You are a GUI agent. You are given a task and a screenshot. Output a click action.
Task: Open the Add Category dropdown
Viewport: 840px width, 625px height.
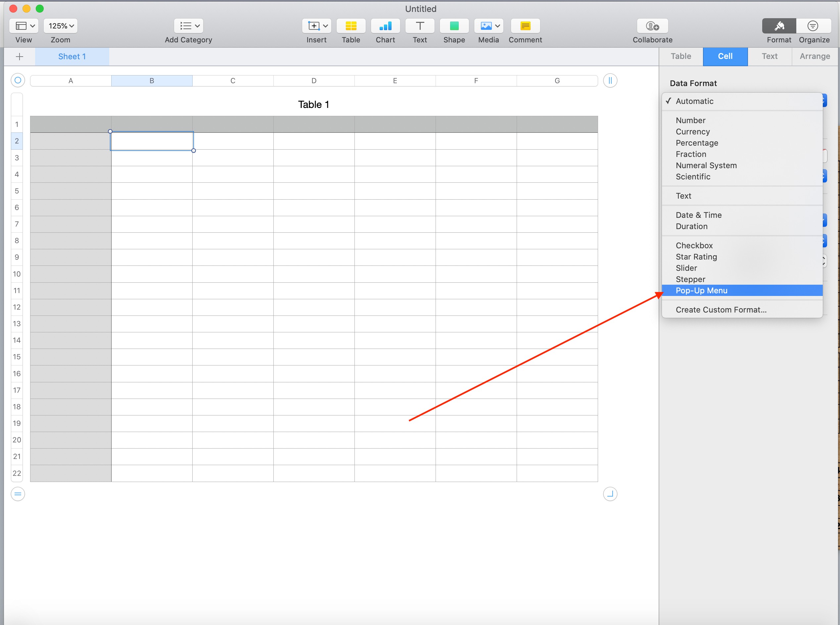point(188,26)
